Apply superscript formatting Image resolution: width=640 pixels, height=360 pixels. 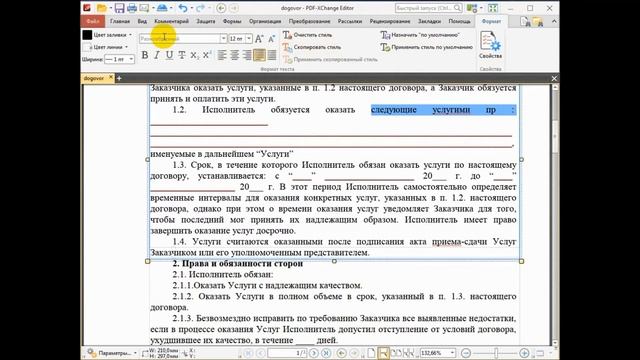click(207, 55)
